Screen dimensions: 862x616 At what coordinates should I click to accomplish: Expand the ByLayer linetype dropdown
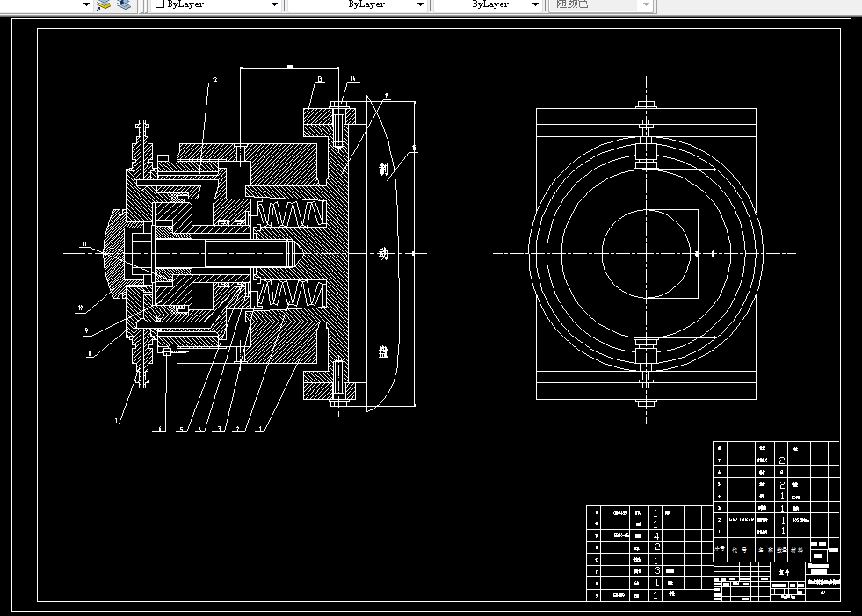[x=420, y=4]
